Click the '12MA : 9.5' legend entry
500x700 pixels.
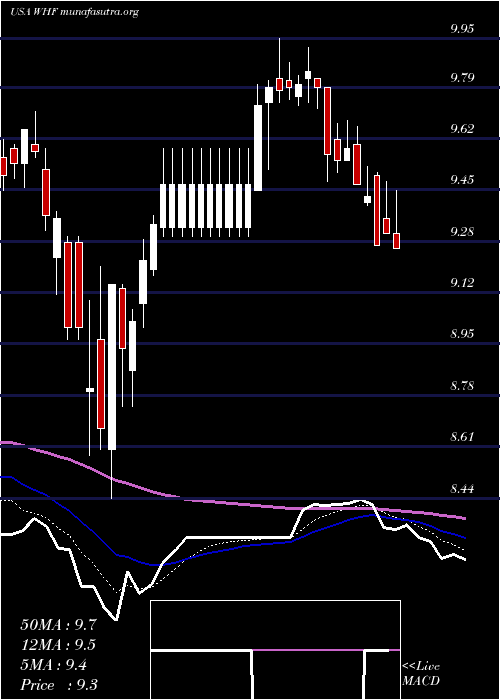click(58, 645)
